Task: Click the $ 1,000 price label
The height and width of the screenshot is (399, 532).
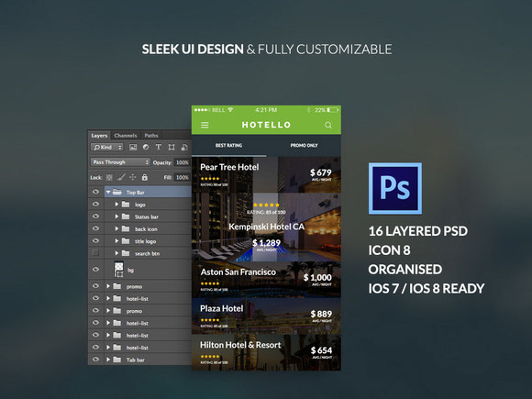Action: [317, 278]
